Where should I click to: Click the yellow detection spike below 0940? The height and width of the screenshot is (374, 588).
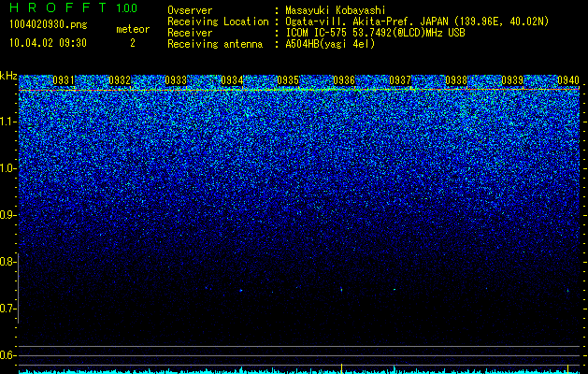click(567, 368)
